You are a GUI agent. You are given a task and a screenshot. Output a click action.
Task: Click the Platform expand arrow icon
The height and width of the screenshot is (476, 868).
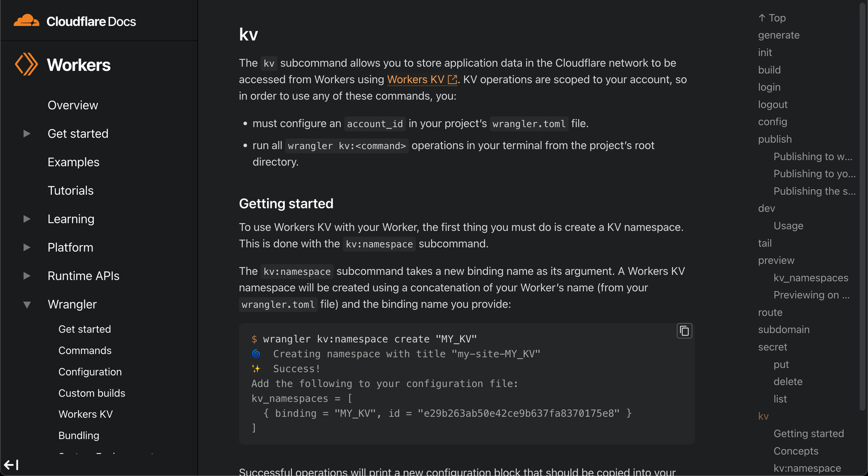(27, 247)
